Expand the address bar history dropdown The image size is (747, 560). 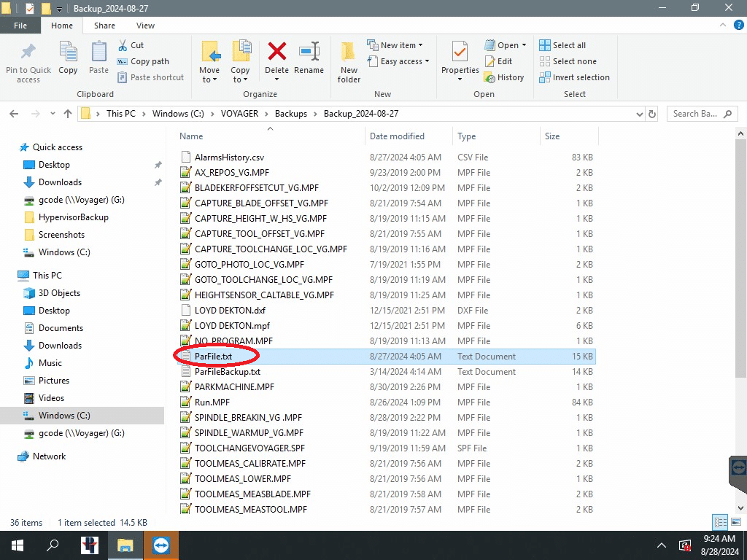(639, 114)
